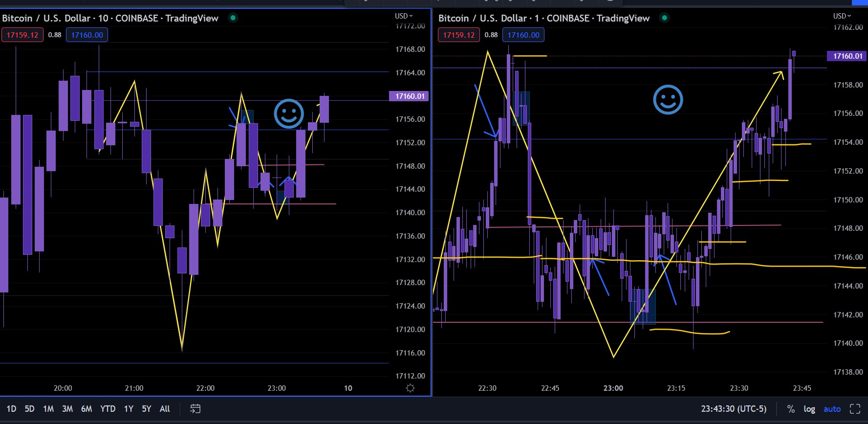
Task: Click 17154.00 price level on right chart axis
Action: [x=848, y=142]
